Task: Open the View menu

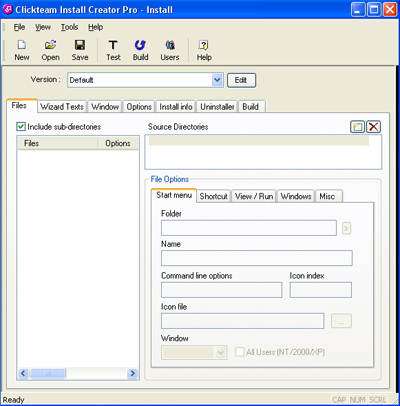Action: tap(43, 27)
